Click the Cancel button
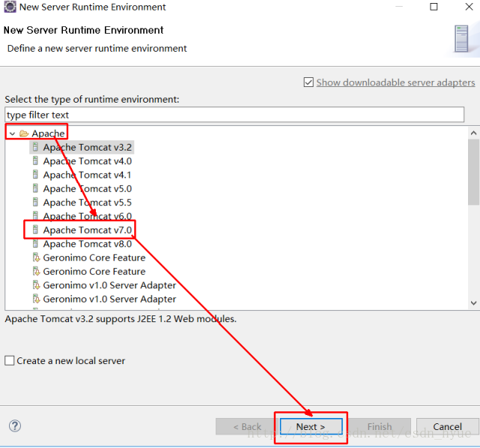 (x=447, y=426)
